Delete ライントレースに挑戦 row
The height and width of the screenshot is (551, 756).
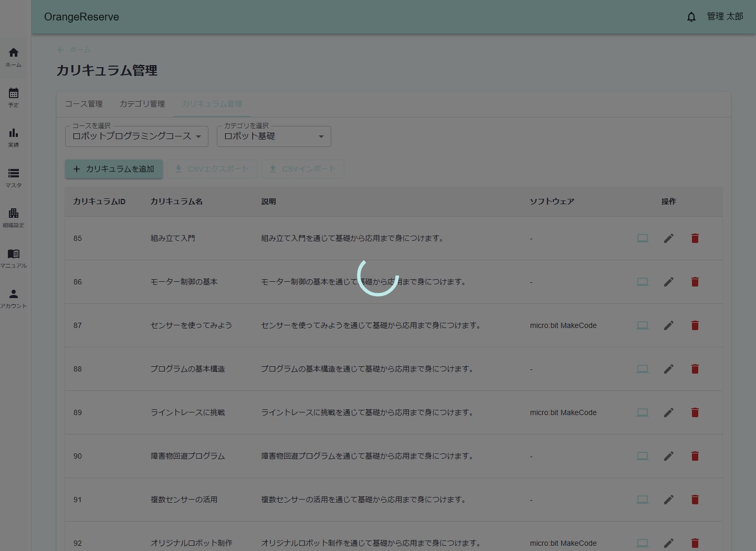695,412
